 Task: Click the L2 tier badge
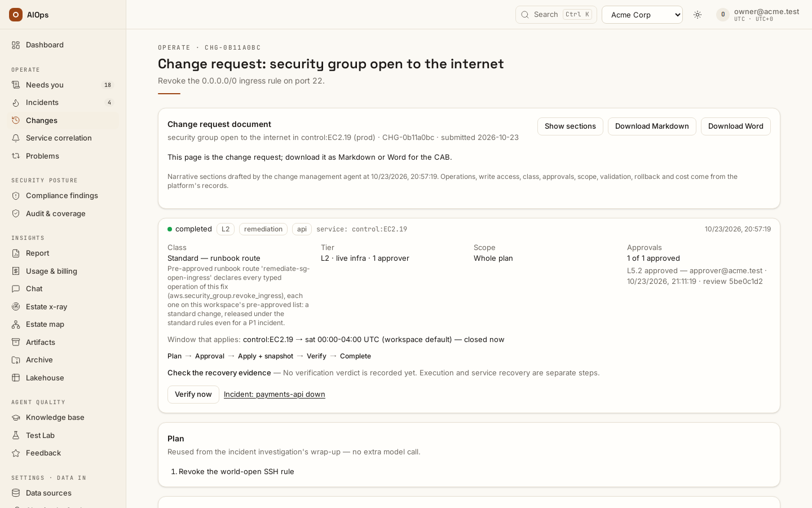[x=226, y=229]
